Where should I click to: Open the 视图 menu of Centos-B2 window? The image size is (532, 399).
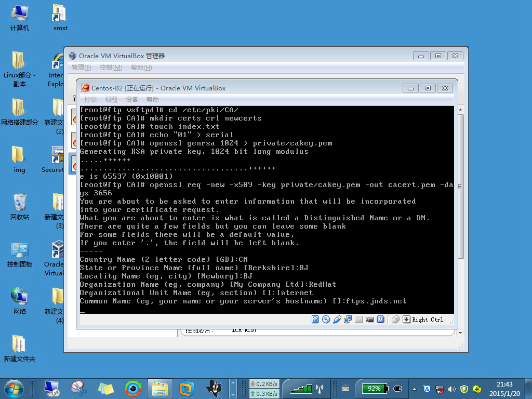[111, 99]
